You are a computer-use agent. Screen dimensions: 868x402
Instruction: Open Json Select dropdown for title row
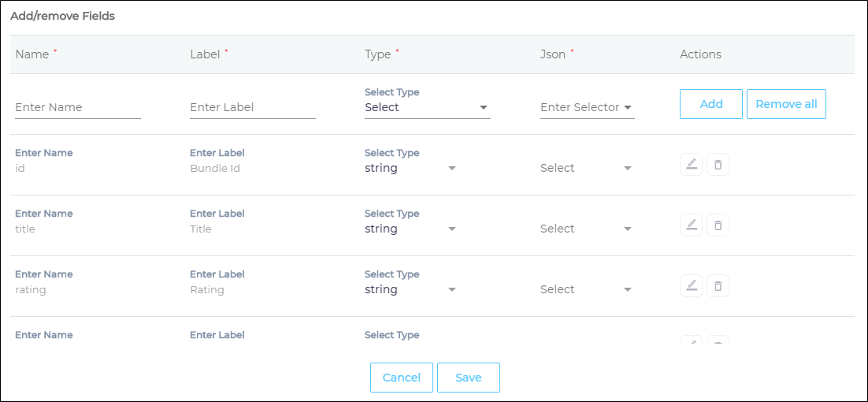586,229
